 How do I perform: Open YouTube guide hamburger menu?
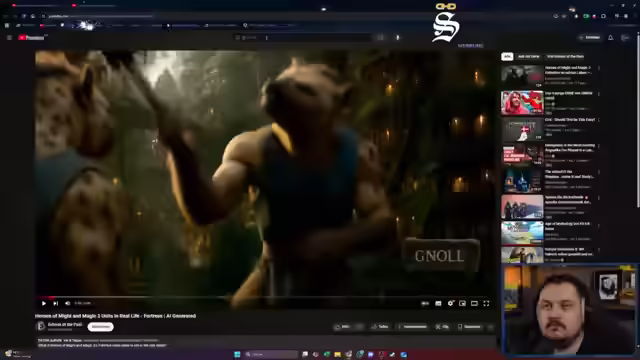pyautogui.click(x=9, y=38)
